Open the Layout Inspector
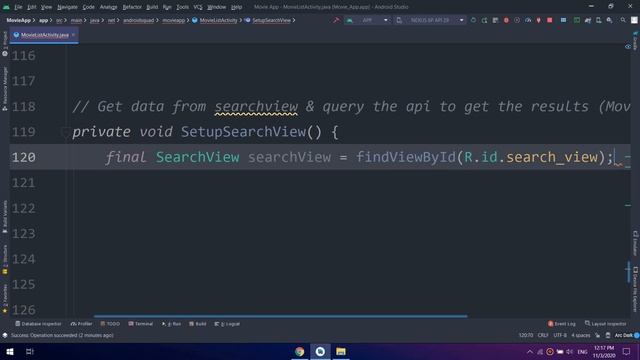 [x=605, y=324]
